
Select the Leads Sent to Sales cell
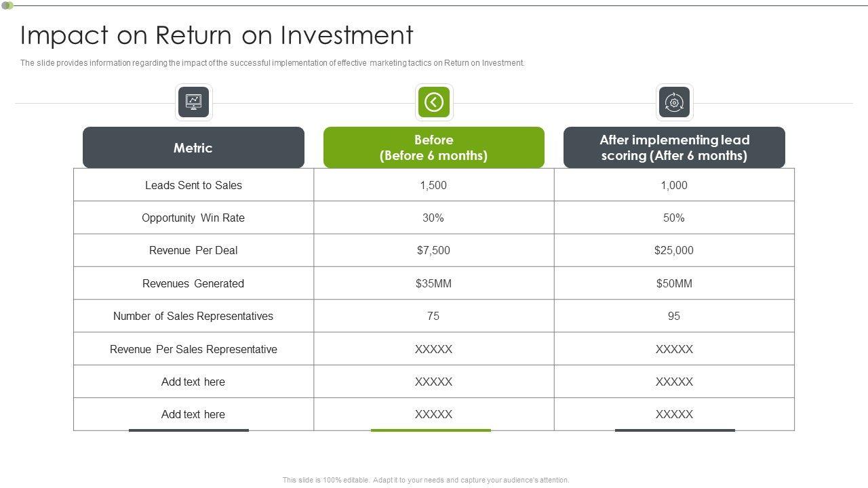(x=193, y=185)
